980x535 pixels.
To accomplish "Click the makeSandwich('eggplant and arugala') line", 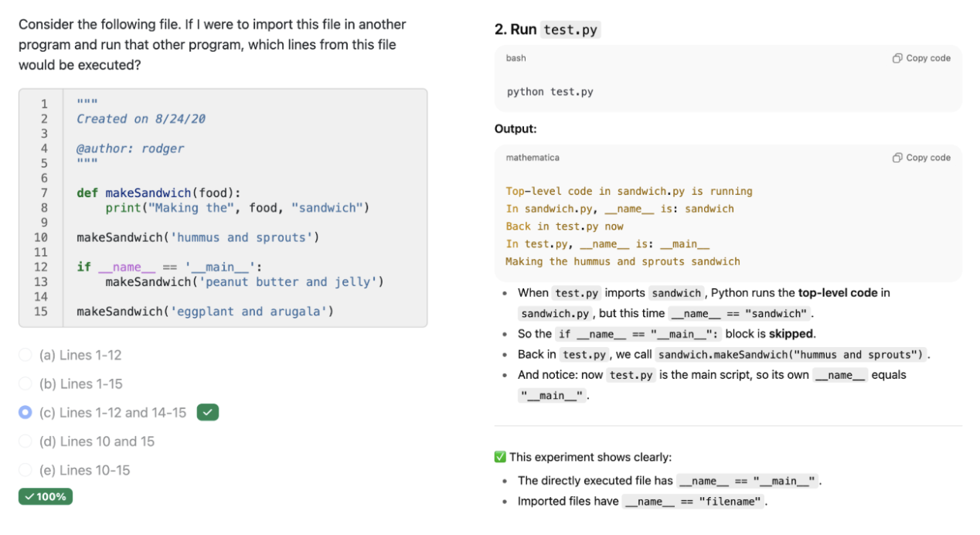I will click(205, 312).
